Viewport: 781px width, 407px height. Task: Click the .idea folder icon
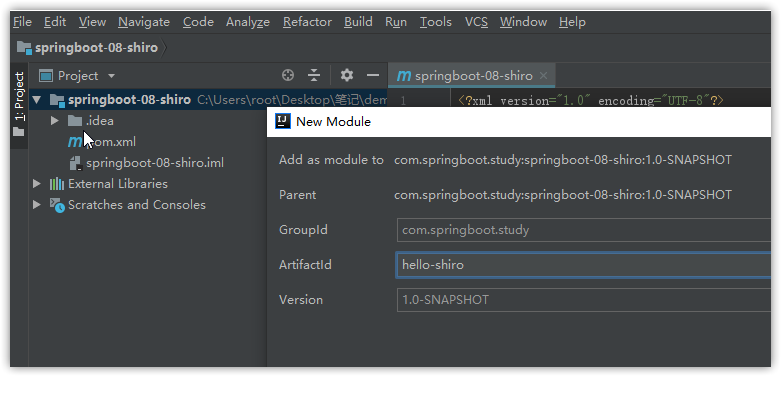pos(75,121)
